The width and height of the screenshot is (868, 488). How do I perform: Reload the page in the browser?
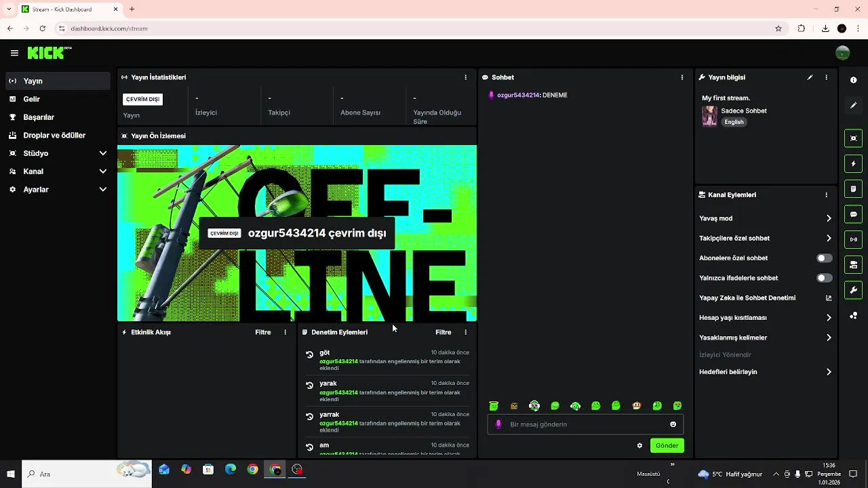(42, 28)
